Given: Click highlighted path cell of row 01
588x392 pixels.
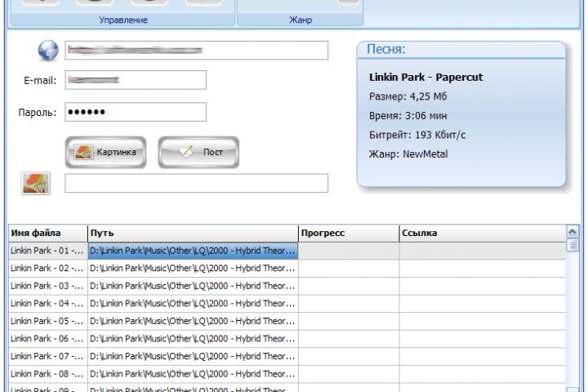Looking at the screenshot, I should pyautogui.click(x=193, y=251).
